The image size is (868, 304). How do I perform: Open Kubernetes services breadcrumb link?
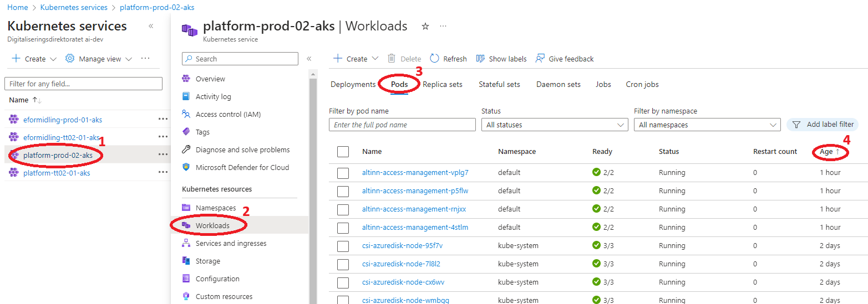coord(74,8)
